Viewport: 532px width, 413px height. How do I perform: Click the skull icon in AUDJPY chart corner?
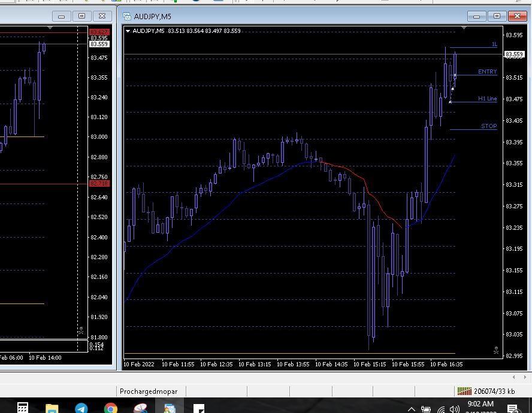495,350
